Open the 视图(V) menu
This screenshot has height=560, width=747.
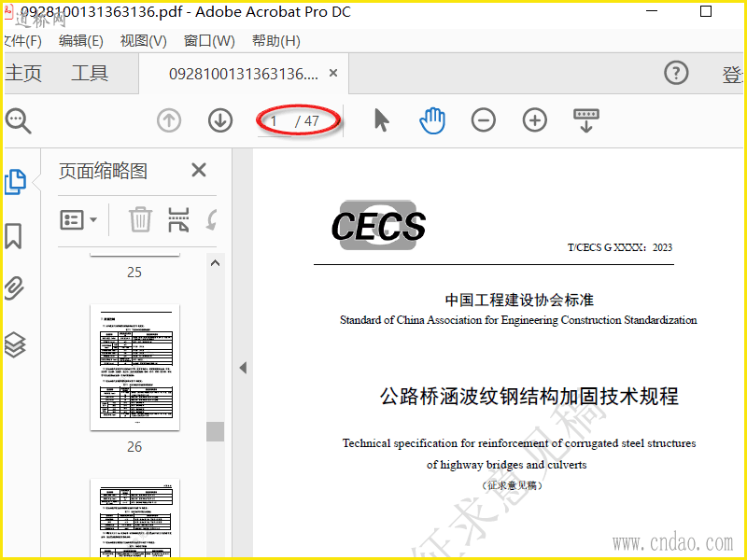pos(144,41)
